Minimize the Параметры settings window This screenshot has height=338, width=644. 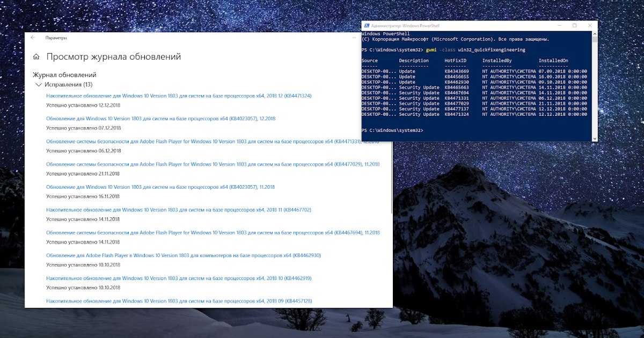point(354,38)
